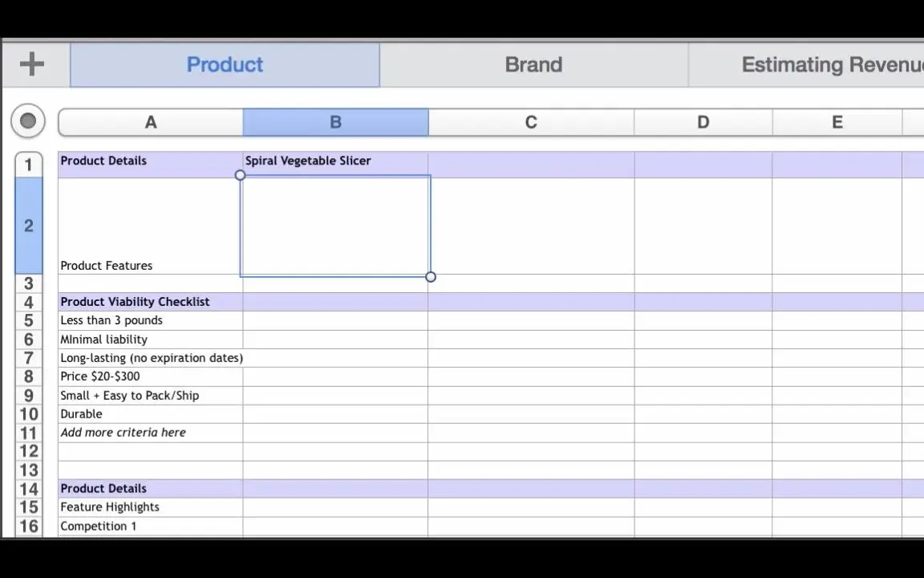Select column B header
Viewport: 924px width, 578px height.
pos(335,122)
